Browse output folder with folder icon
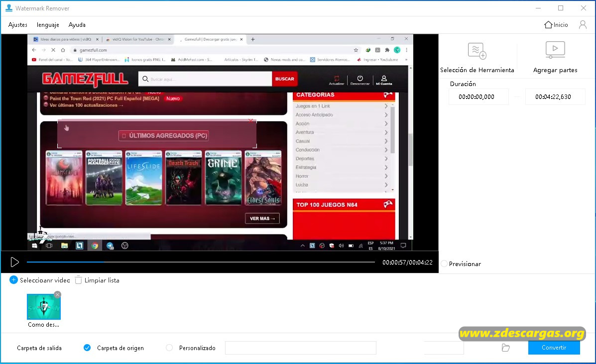The width and height of the screenshot is (596, 364). tap(505, 348)
